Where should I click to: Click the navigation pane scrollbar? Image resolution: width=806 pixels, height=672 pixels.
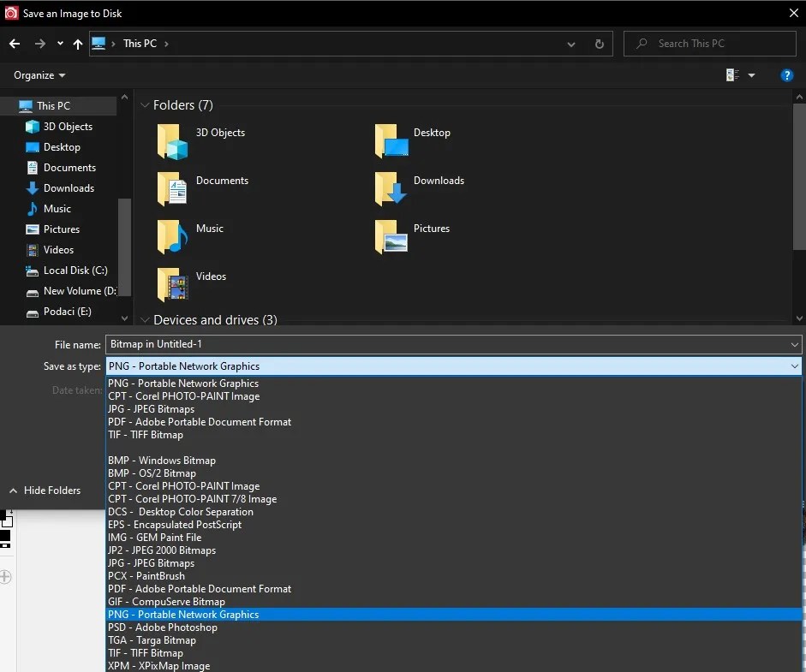[124, 247]
